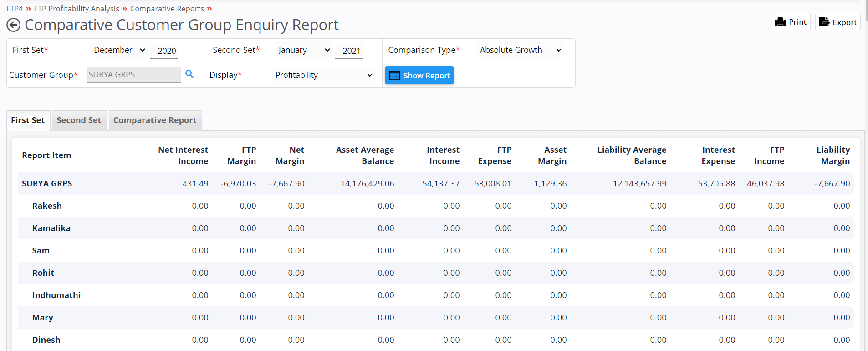Image resolution: width=868 pixels, height=351 pixels.
Task: Click the Export button
Action: [x=838, y=22]
